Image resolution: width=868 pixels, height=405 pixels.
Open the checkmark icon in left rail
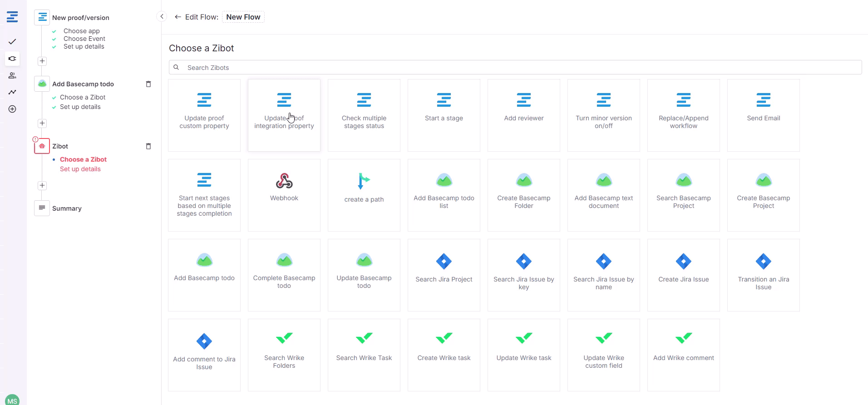click(12, 42)
